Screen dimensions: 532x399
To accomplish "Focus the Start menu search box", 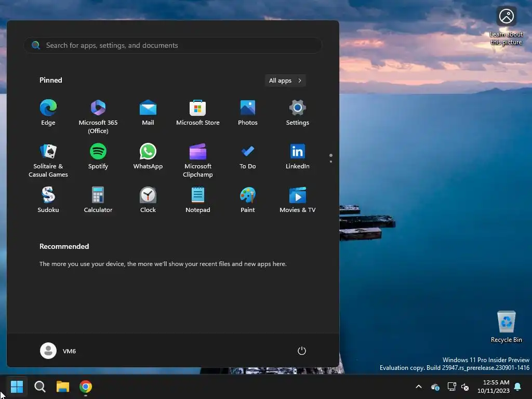I will [172, 45].
